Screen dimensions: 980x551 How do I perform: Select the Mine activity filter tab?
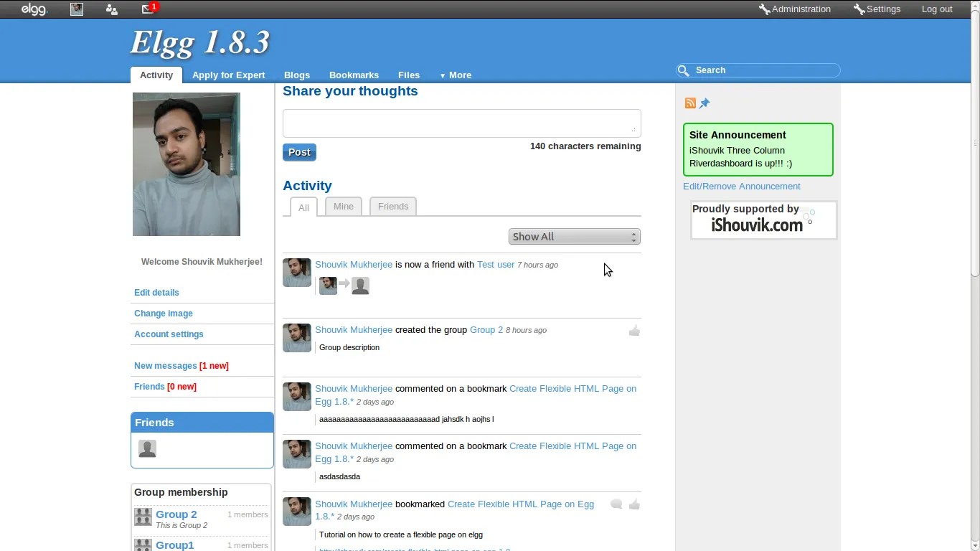pos(343,206)
